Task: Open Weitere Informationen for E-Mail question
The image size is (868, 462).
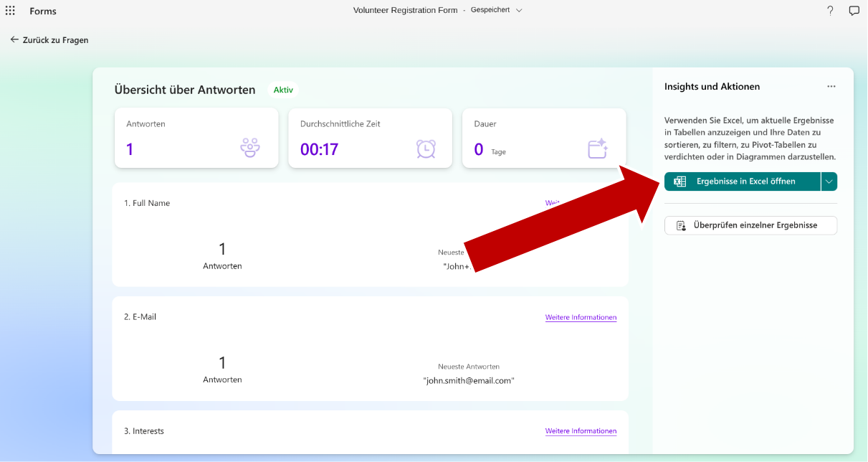Action: pyautogui.click(x=581, y=317)
